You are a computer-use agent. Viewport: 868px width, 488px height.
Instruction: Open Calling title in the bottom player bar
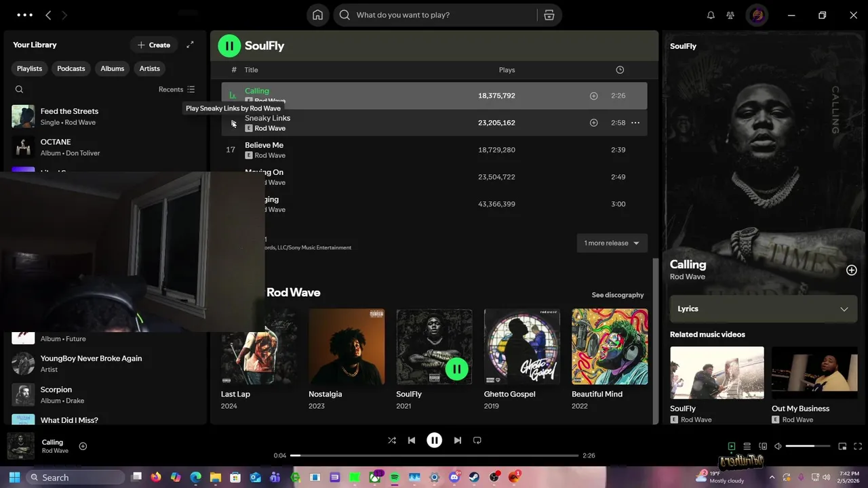[x=52, y=442]
